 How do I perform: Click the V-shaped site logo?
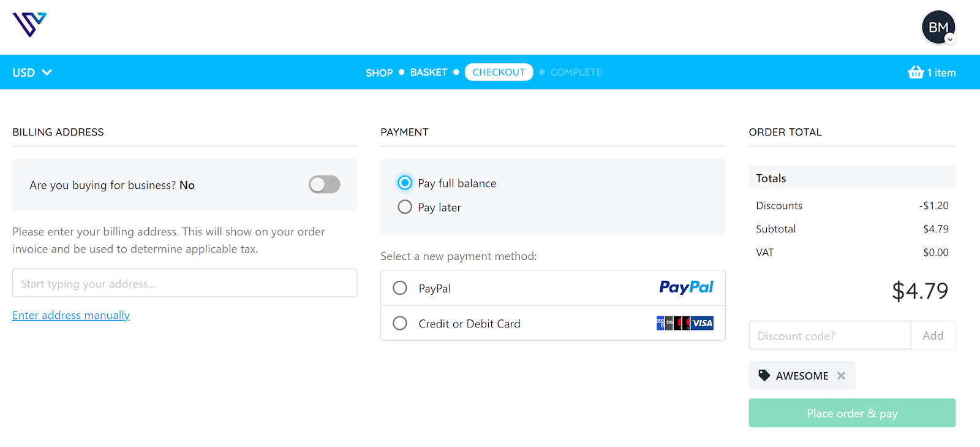click(29, 25)
